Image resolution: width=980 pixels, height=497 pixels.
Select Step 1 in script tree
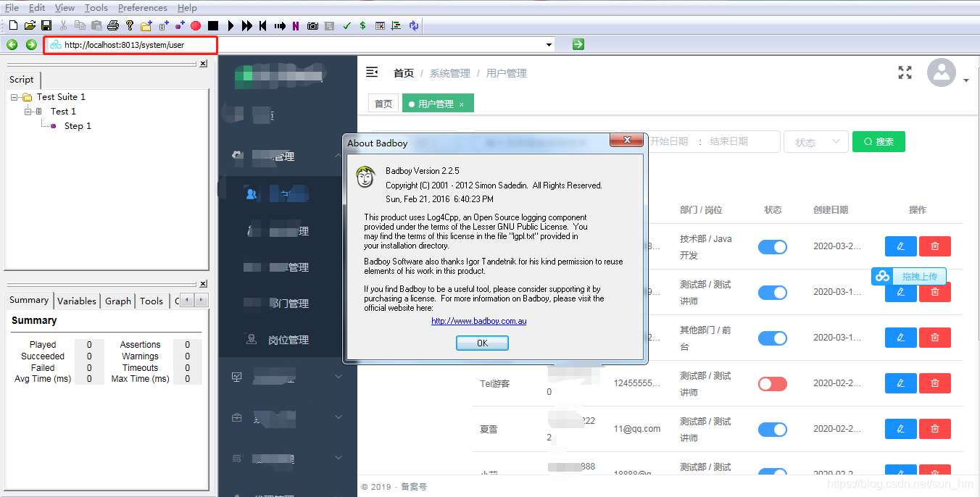78,126
